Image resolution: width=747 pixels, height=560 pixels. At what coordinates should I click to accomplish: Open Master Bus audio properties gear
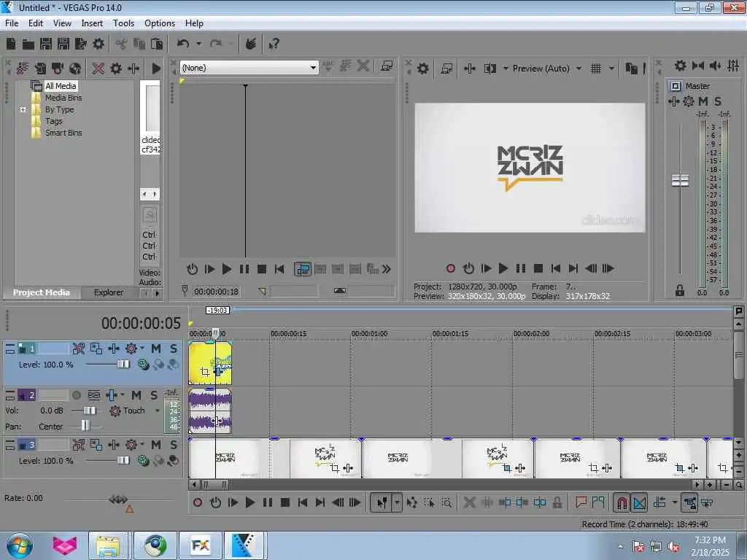(x=681, y=66)
